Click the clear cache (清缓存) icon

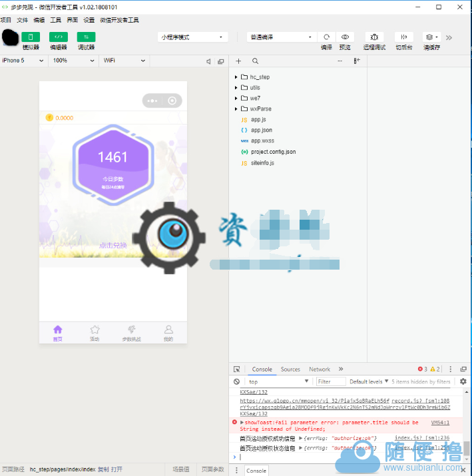click(x=431, y=37)
